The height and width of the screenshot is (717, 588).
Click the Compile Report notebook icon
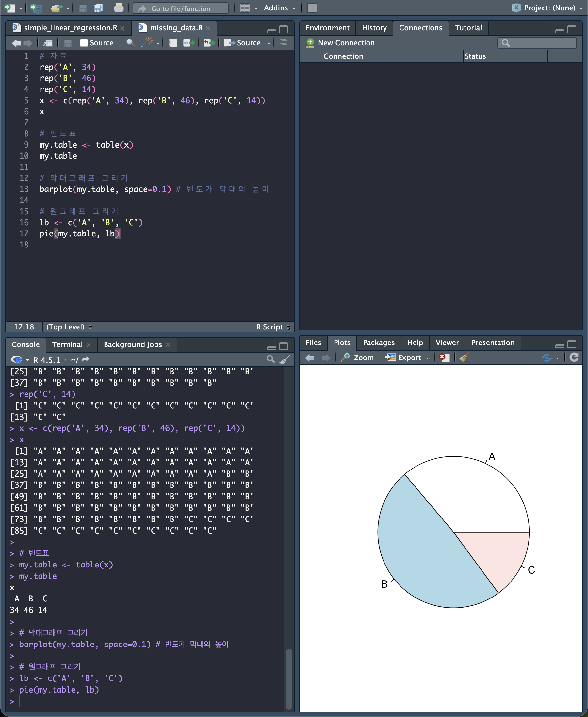tap(173, 43)
